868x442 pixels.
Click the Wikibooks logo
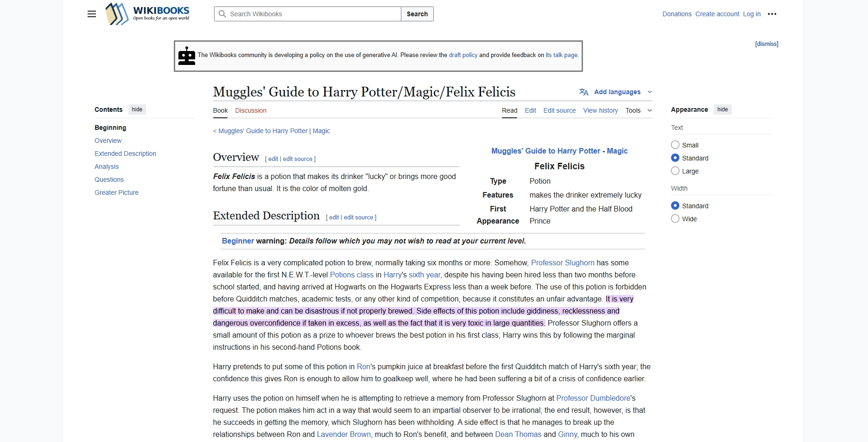click(147, 14)
